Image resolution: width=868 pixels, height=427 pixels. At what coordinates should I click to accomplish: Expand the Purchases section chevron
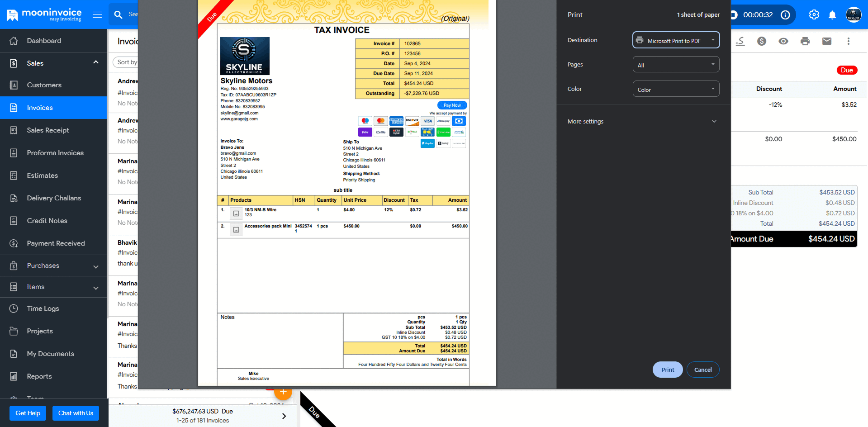pos(96,267)
